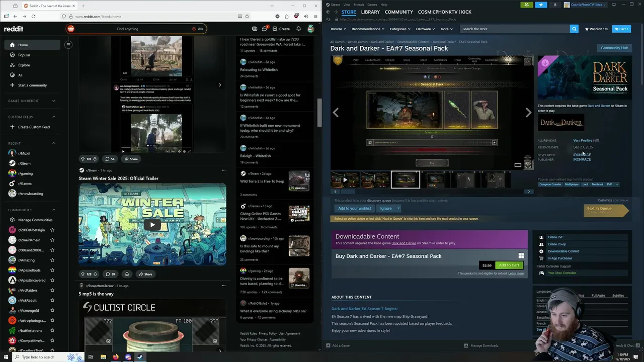Favorite r/2meirl4meirl with its star

pyautogui.click(x=52, y=240)
